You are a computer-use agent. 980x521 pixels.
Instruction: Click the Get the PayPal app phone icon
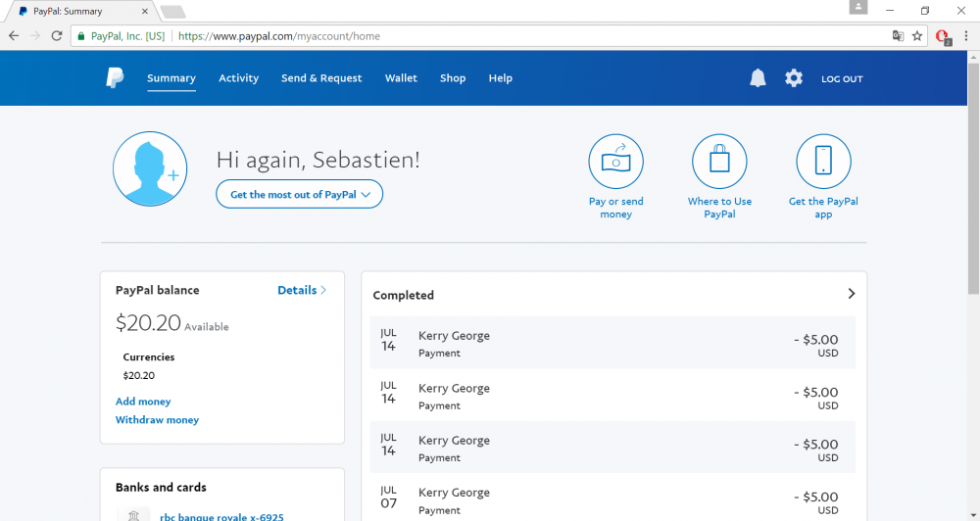pos(823,162)
